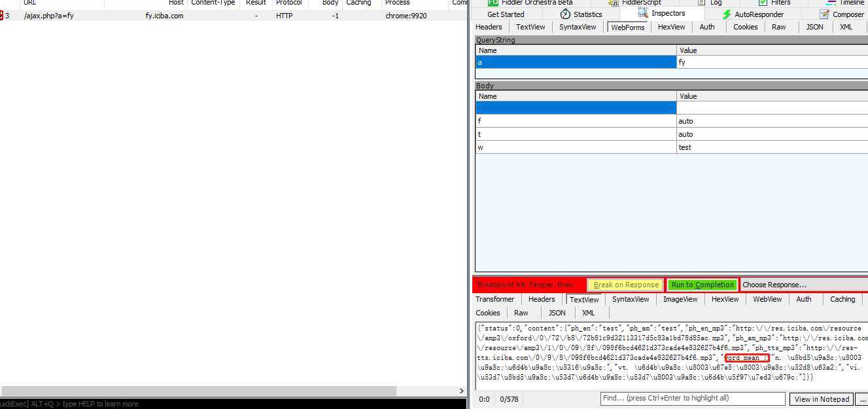
Task: Switch to the Get Started tab
Action: coord(506,14)
